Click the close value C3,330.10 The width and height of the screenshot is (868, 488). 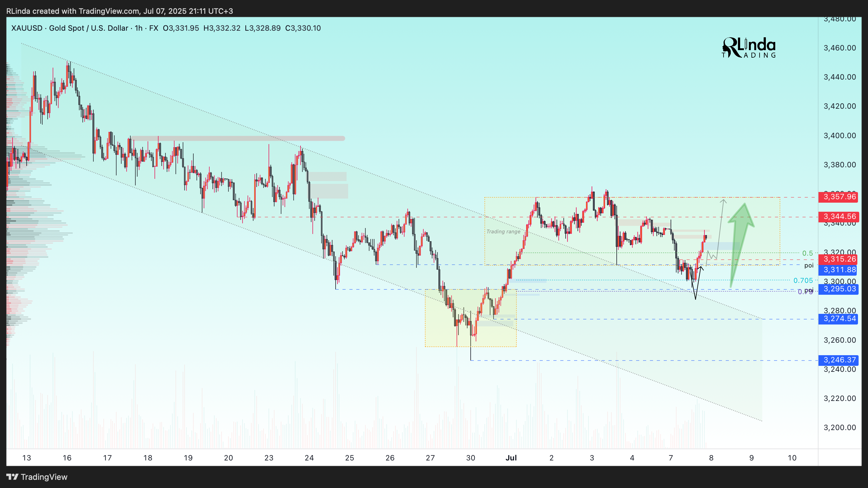click(303, 28)
